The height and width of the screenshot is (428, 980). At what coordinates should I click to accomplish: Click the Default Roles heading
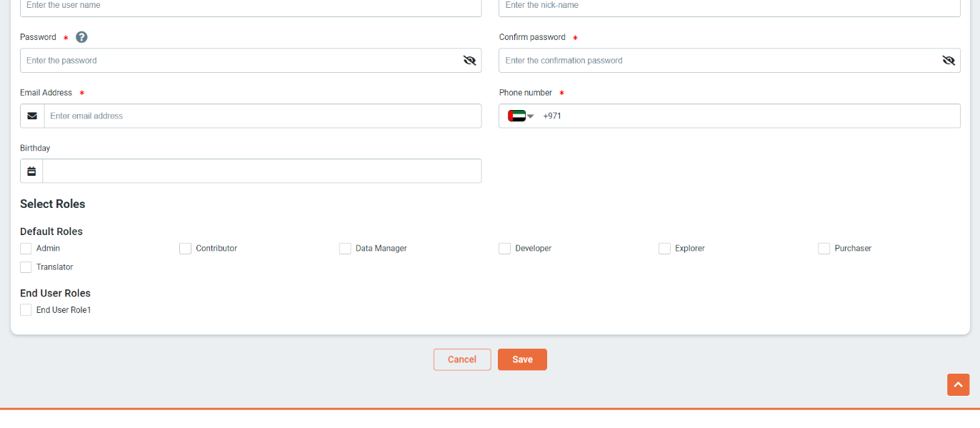tap(51, 232)
